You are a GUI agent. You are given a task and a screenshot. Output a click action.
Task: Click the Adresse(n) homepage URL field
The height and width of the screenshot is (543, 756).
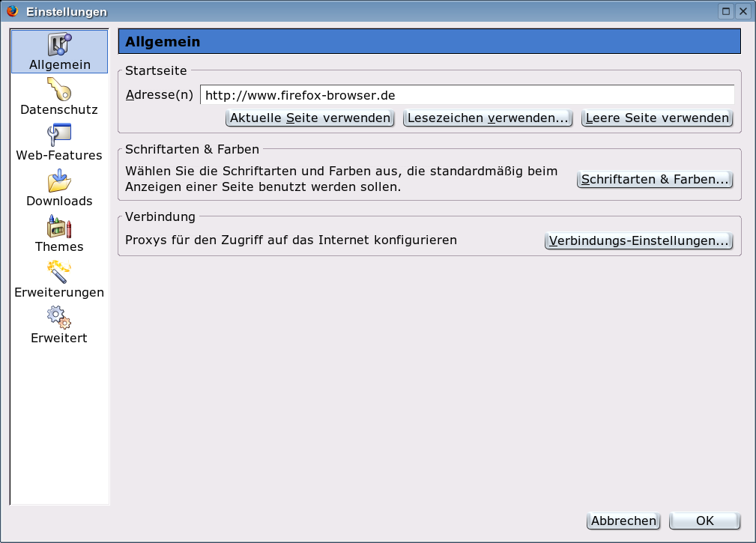click(466, 95)
